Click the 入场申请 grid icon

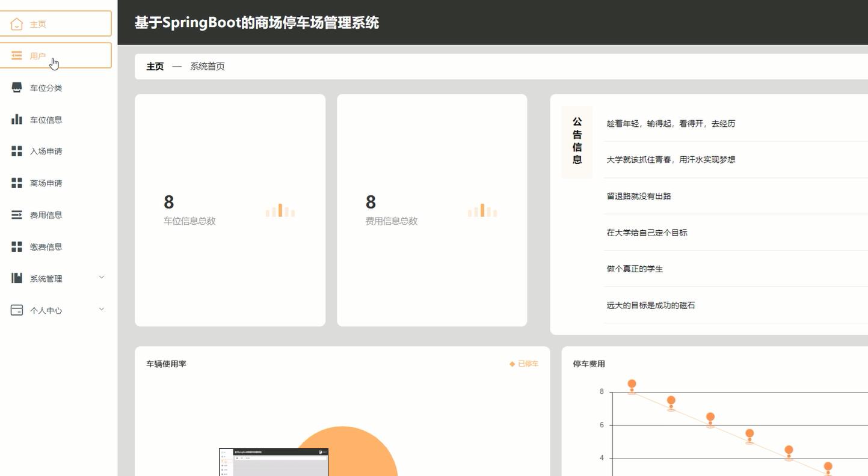(16, 151)
